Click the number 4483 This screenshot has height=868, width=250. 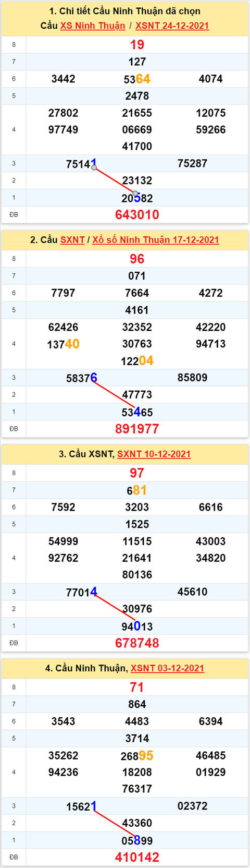137,722
